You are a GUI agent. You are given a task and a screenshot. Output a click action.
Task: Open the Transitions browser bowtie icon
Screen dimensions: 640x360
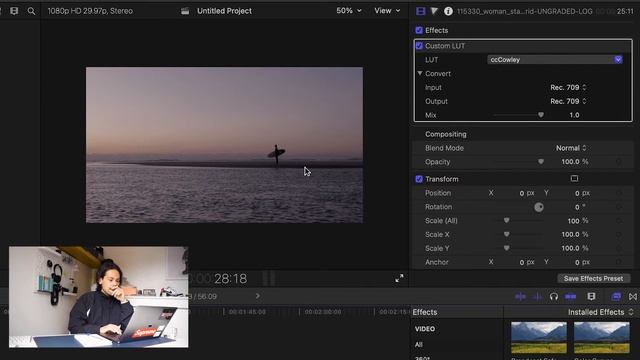[x=633, y=297]
